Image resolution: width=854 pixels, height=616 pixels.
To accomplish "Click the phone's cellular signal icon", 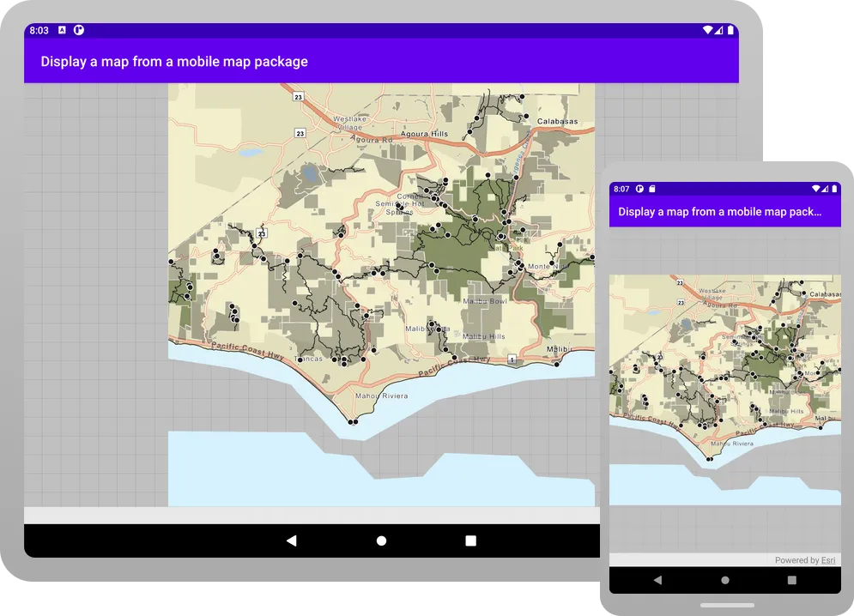I will tap(825, 189).
